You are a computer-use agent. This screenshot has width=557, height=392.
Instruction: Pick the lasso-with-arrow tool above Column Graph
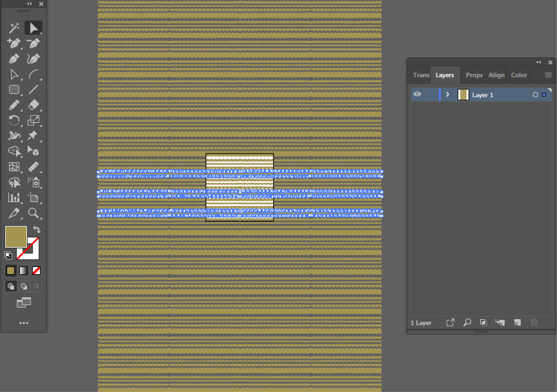14,182
